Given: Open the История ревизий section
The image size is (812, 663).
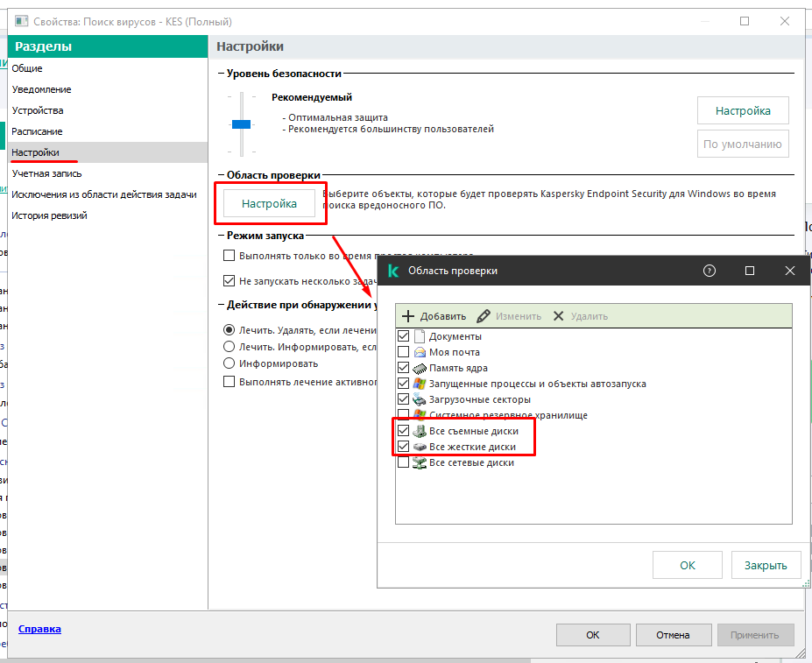Looking at the screenshot, I should pos(108,215).
